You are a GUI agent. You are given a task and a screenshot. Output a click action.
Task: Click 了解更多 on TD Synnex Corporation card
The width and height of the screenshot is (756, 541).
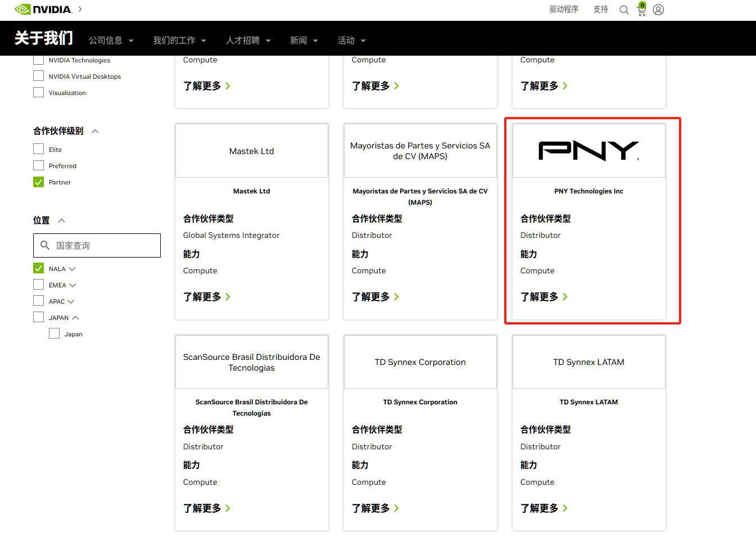(375, 508)
